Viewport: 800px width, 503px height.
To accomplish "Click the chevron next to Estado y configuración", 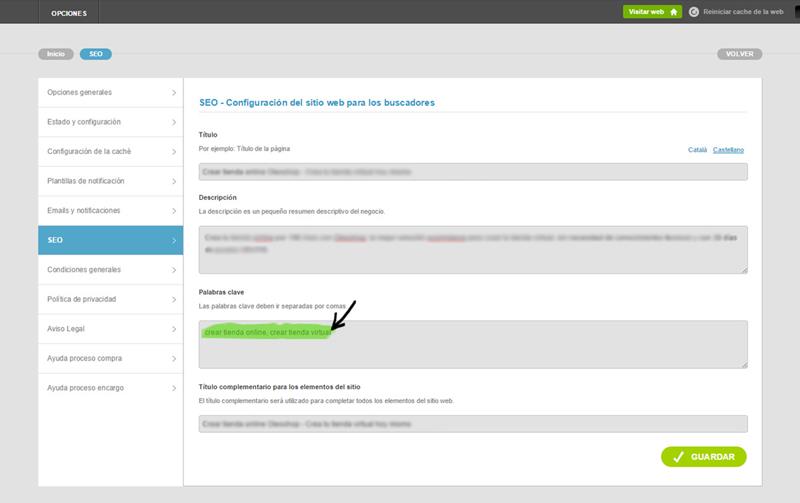I will (174, 122).
